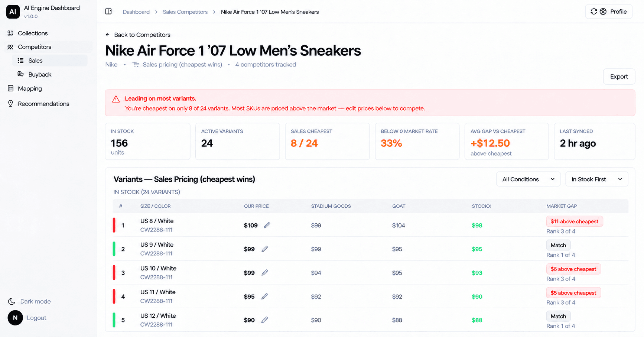Image resolution: width=644 pixels, height=337 pixels.
Task: Click the refresh sync icon in header
Action: tap(594, 12)
